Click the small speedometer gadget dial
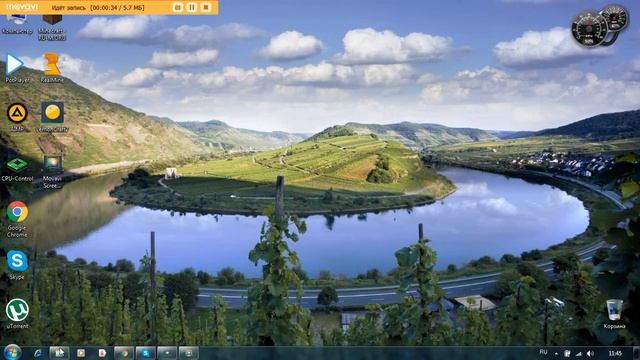This screenshot has height=360, width=640. [x=615, y=18]
